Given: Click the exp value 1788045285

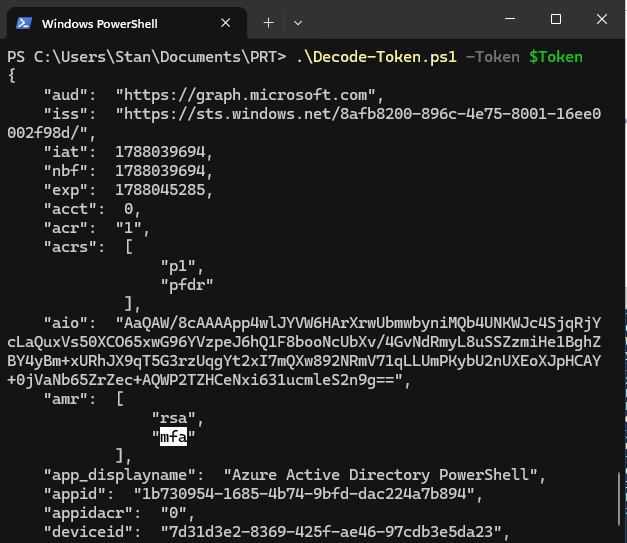Looking at the screenshot, I should (x=160, y=190).
